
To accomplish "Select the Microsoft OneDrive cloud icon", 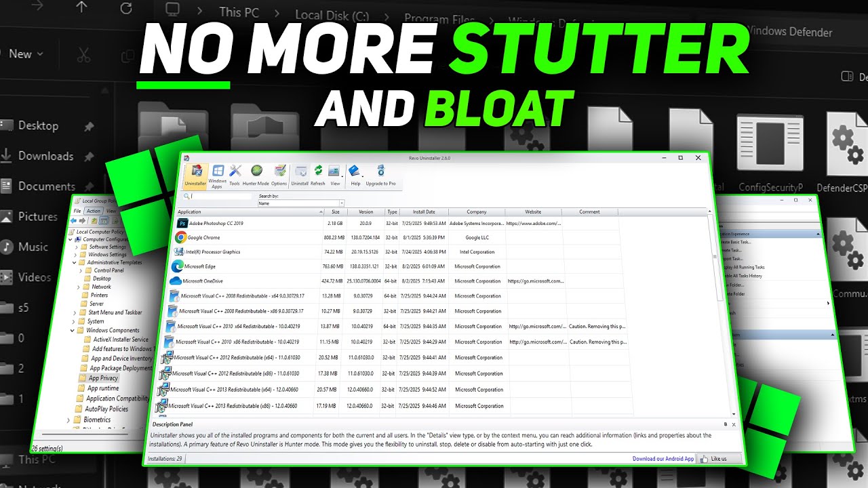I will (176, 281).
